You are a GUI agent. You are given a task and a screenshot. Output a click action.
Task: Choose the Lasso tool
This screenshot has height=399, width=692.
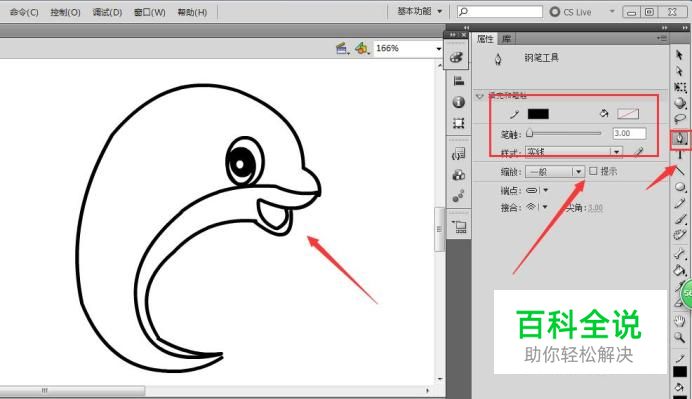coord(680,119)
